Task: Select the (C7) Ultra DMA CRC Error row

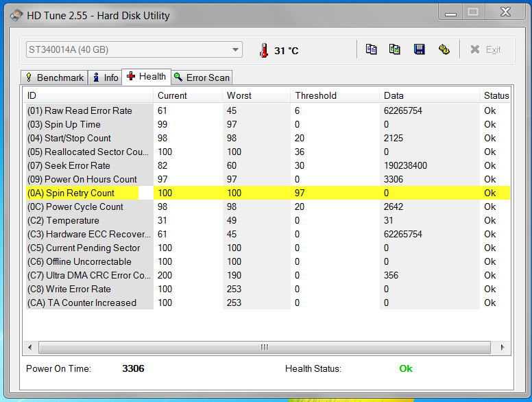Action: click(268, 275)
